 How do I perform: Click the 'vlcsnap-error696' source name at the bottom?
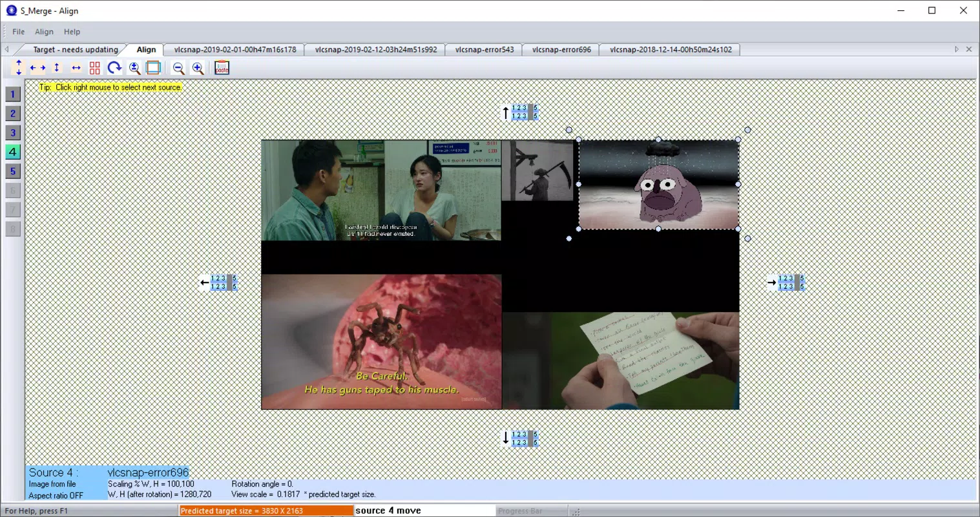[x=148, y=472]
